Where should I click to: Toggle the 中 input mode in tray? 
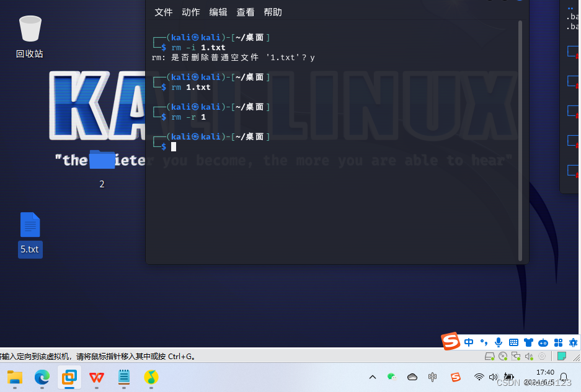click(x=432, y=377)
